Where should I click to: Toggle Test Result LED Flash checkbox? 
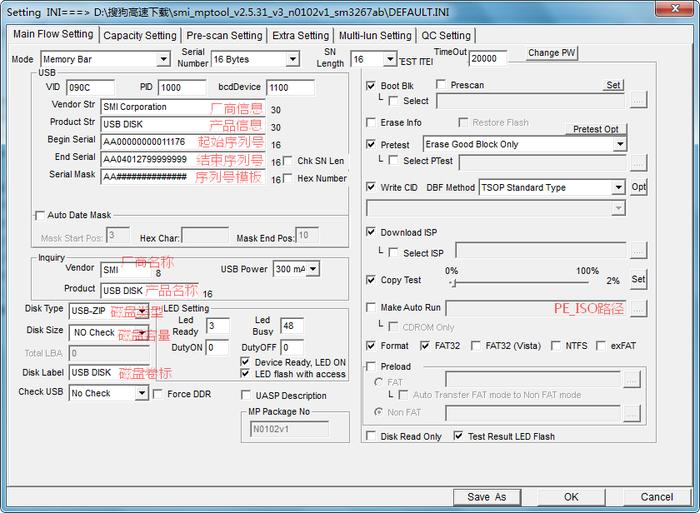click(x=458, y=436)
